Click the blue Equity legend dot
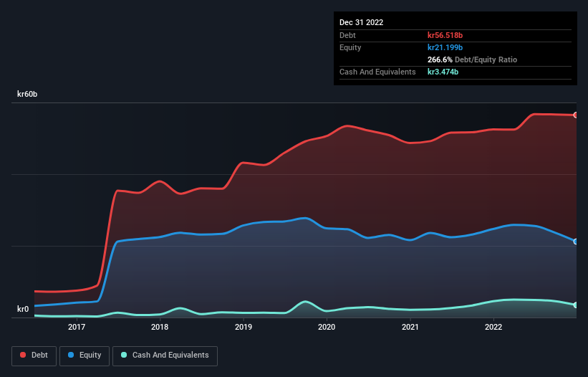588x377 pixels. [71, 355]
